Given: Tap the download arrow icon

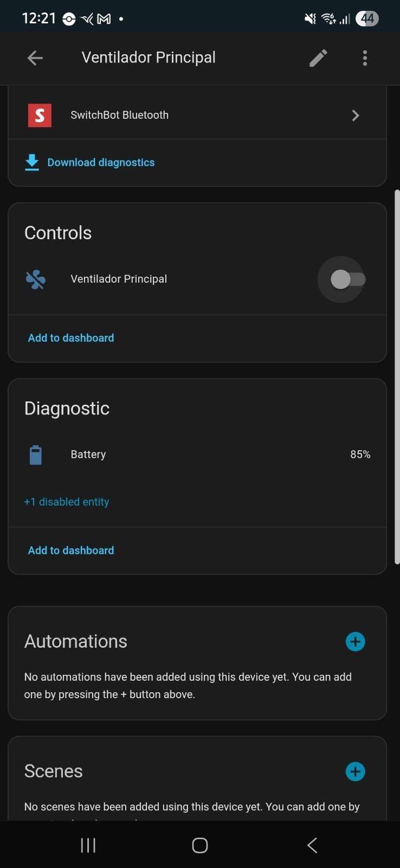Looking at the screenshot, I should [x=32, y=162].
